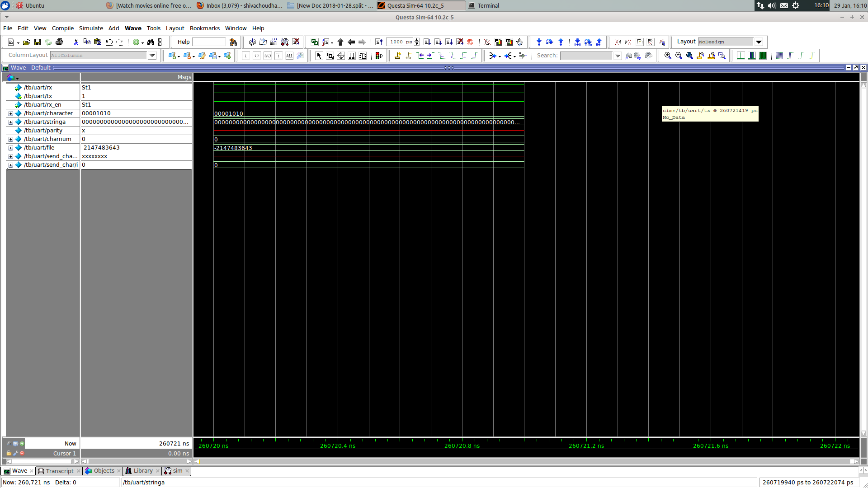Click the Break simulation icon
This screenshot has width=868, height=488.
(470, 42)
